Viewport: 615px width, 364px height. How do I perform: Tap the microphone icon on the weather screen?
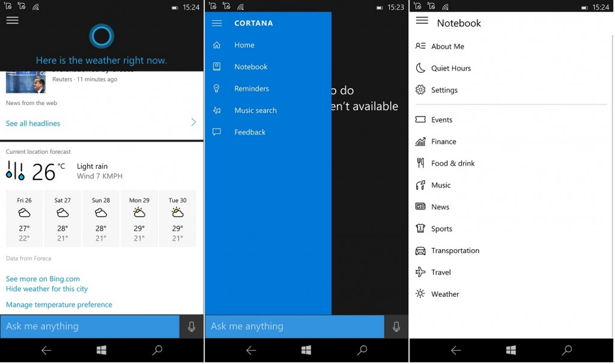coord(192,326)
